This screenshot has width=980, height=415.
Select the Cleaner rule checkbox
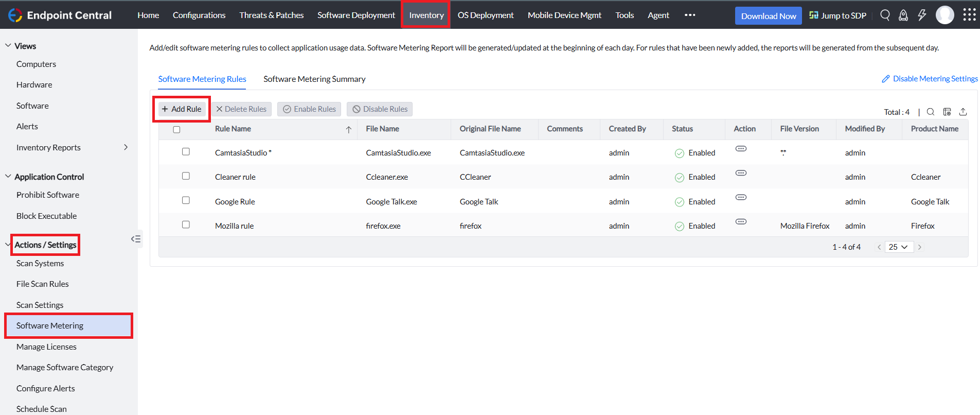click(186, 176)
